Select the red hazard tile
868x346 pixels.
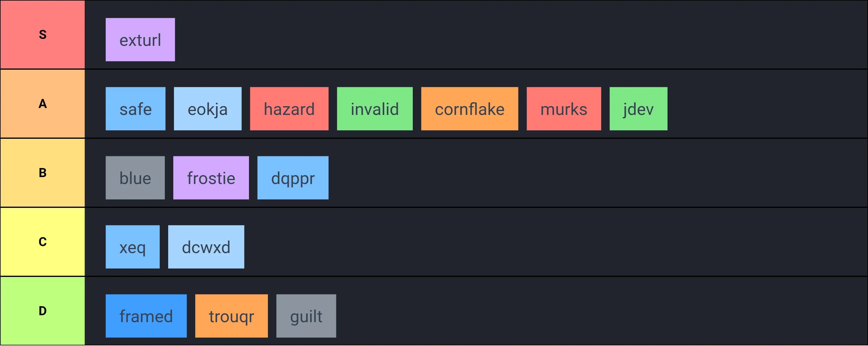[289, 109]
